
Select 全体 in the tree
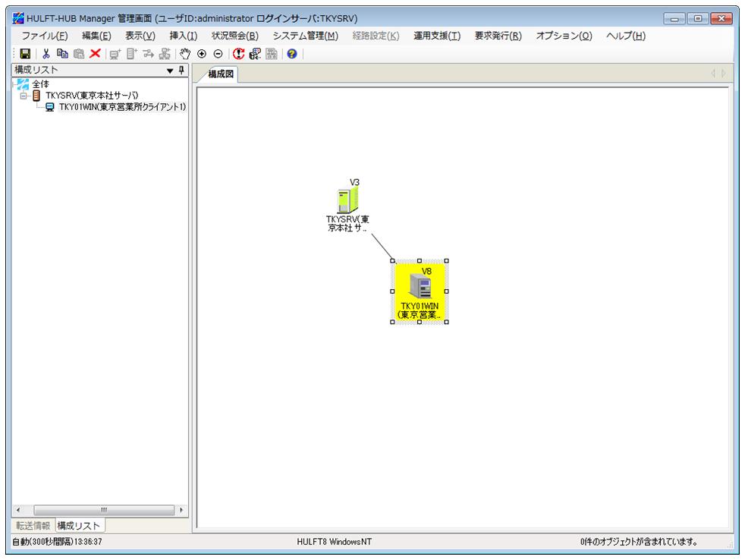point(41,84)
